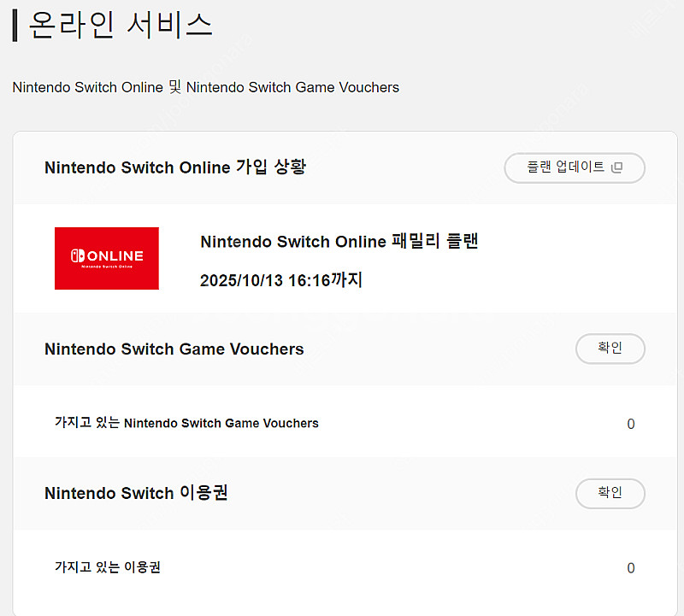Image resolution: width=684 pixels, height=616 pixels.
Task: Click the Nintendo Switch Game Vouchers section heading
Action: (x=174, y=349)
